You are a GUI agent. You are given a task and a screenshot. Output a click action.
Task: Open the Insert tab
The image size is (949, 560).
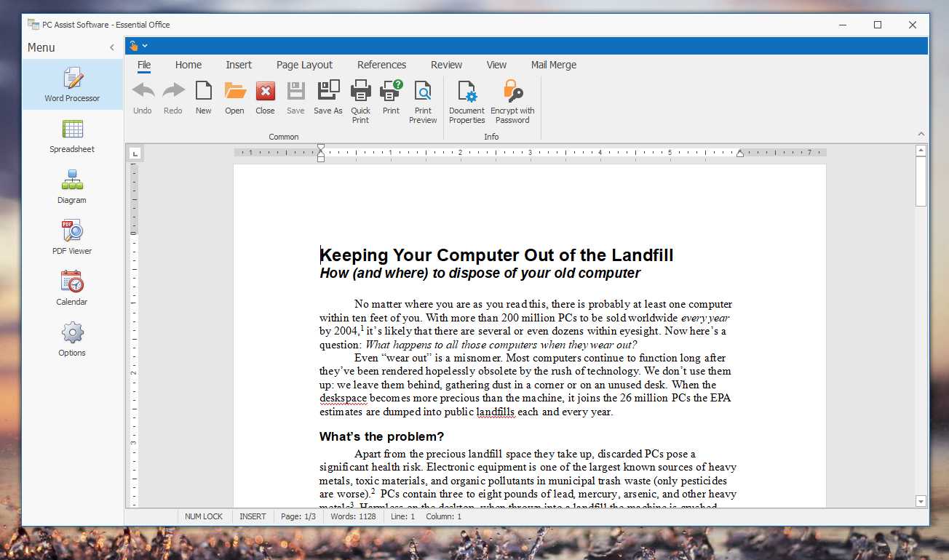[239, 65]
